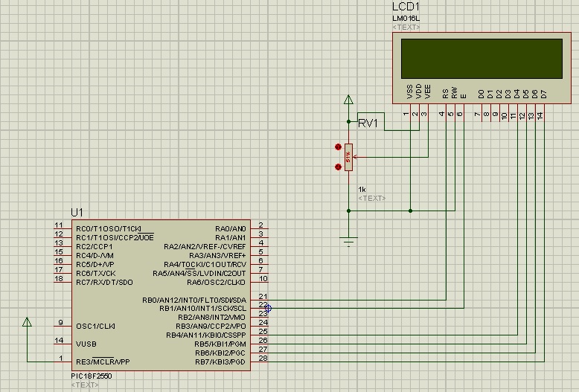579x392 pixels.
Task: Click the RC0/T1OSO/T1CKI pin label
Action: point(108,229)
